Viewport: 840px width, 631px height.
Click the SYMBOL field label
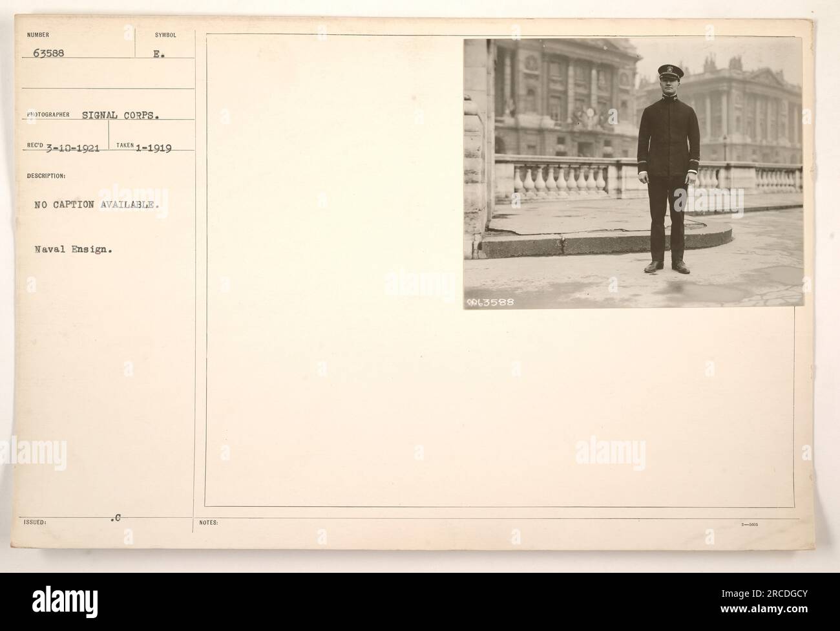click(x=165, y=35)
